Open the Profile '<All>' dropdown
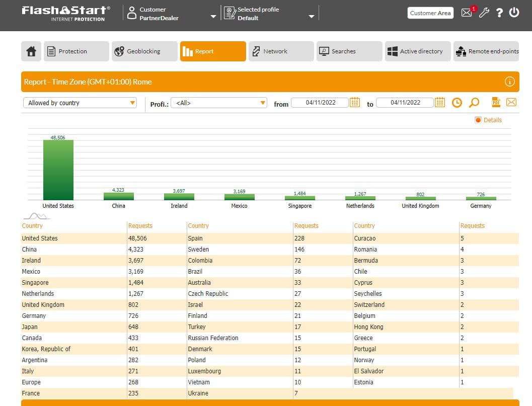532x406 pixels. 219,103
